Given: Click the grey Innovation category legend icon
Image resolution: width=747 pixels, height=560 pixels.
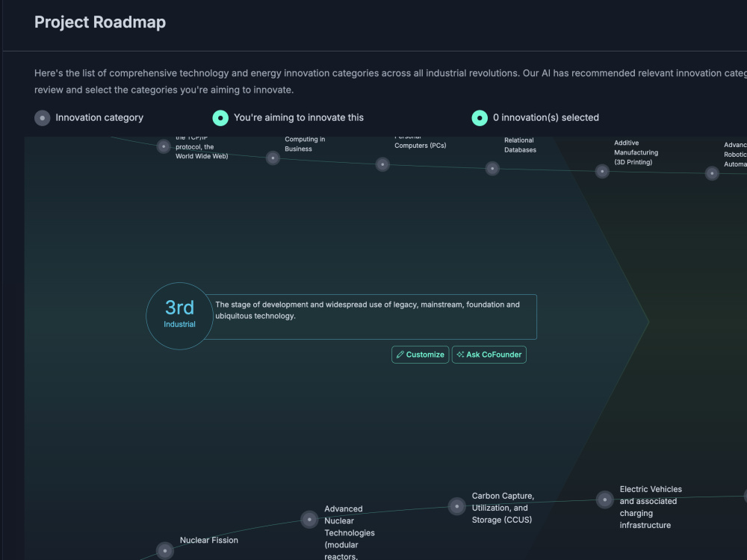Looking at the screenshot, I should point(43,118).
